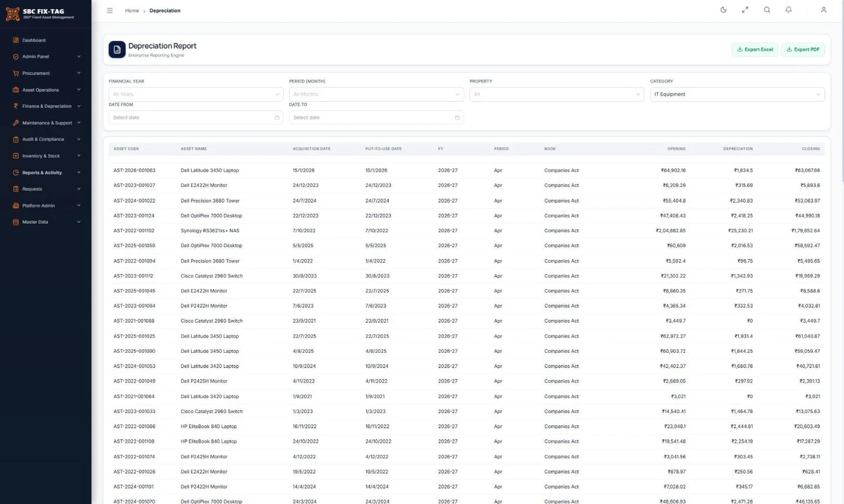Click asset code AST-2025-001059
The width and height of the screenshot is (844, 504).
[x=134, y=246]
